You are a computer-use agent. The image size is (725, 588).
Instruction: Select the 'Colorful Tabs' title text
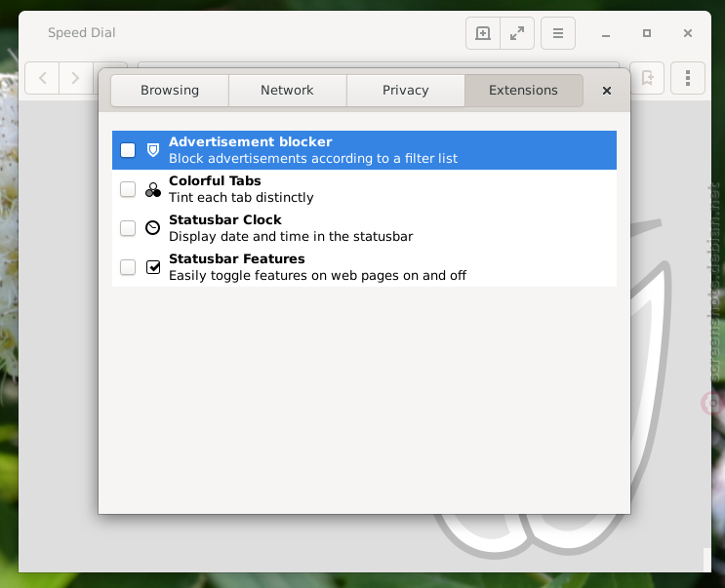[215, 180]
